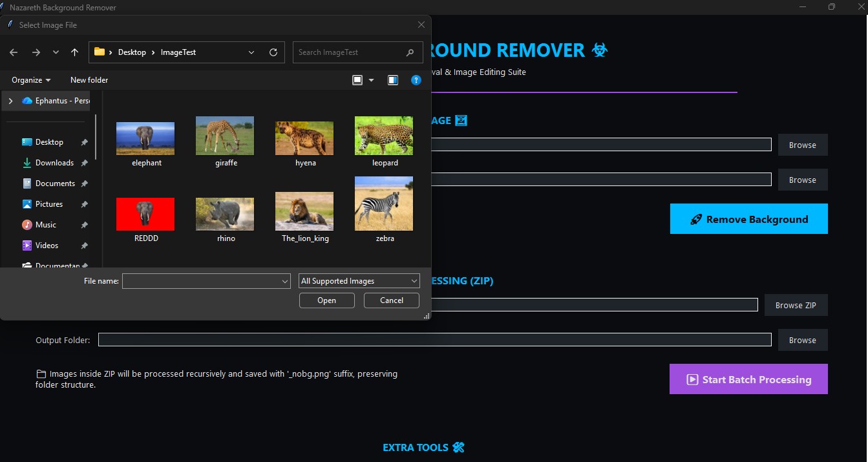Open the Organize menu

pyautogui.click(x=31, y=80)
